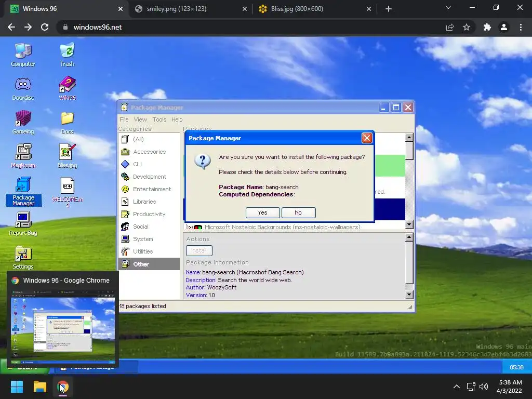Select the Development category
The width and height of the screenshot is (532, 399).
149,177
